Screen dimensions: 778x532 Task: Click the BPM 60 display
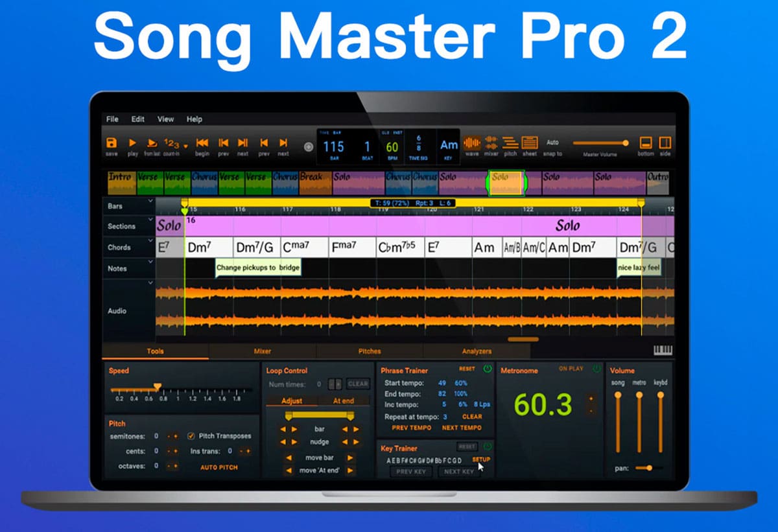tap(392, 146)
